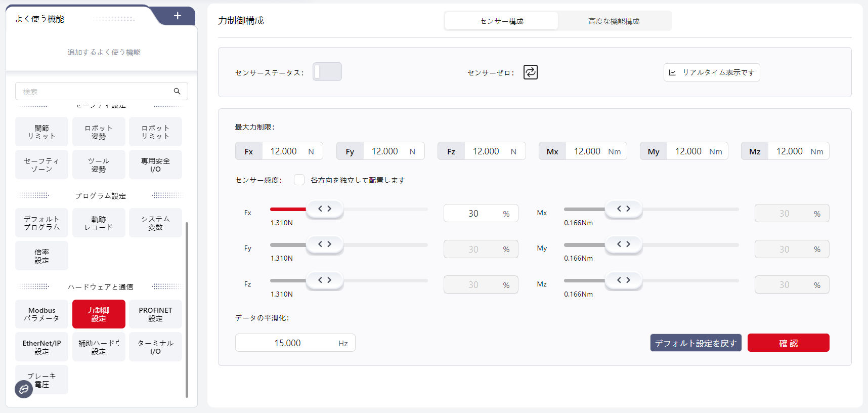Screen dimensions: 868x413
Task: Toggle the sensor status switch
Action: (x=327, y=72)
